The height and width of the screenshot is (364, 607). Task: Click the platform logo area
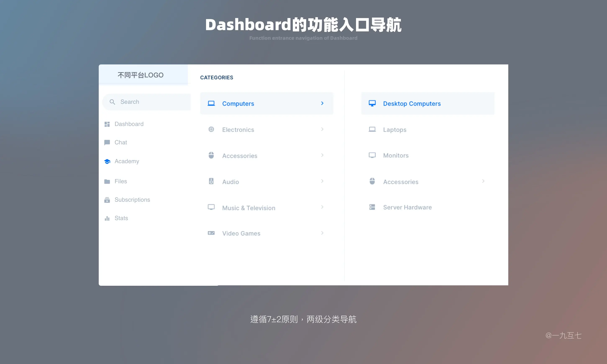(140, 74)
